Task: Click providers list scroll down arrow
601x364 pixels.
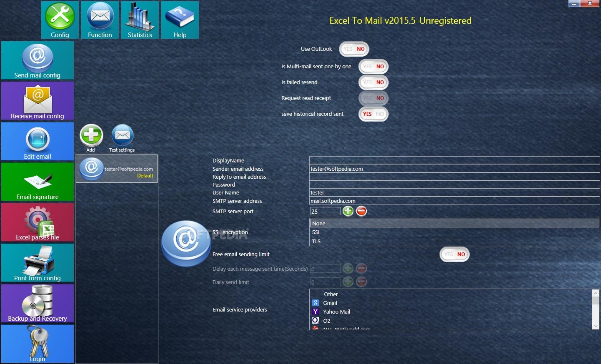Action: click(x=596, y=326)
